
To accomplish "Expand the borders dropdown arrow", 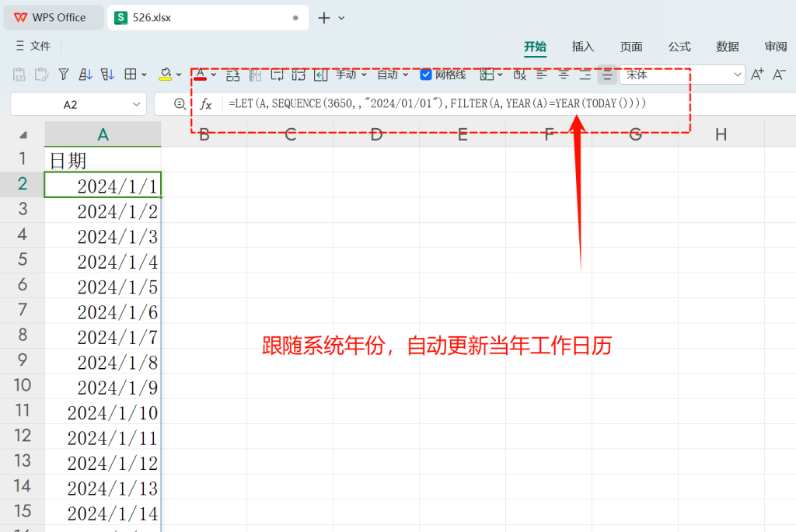I will tap(144, 75).
